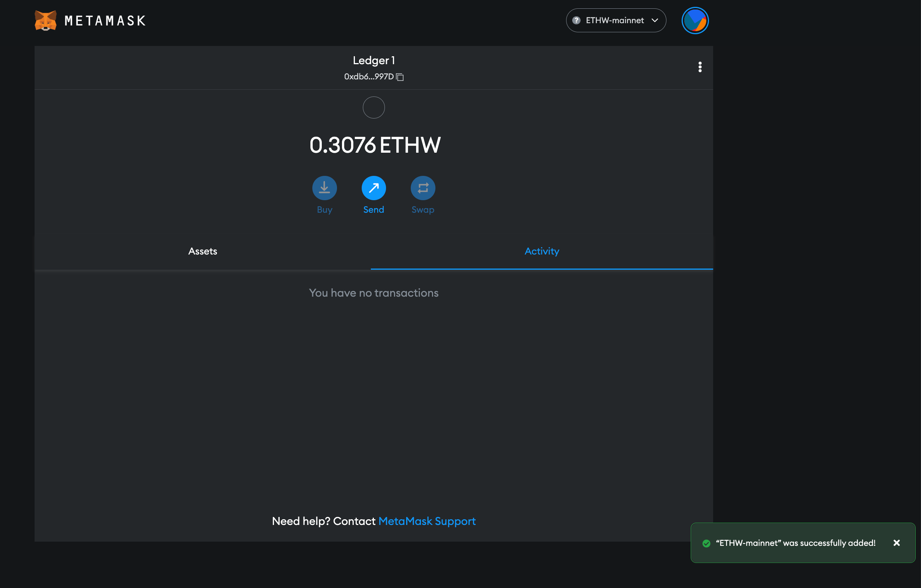Click the network selector dropdown arrow
The image size is (921, 588).
(x=657, y=20)
